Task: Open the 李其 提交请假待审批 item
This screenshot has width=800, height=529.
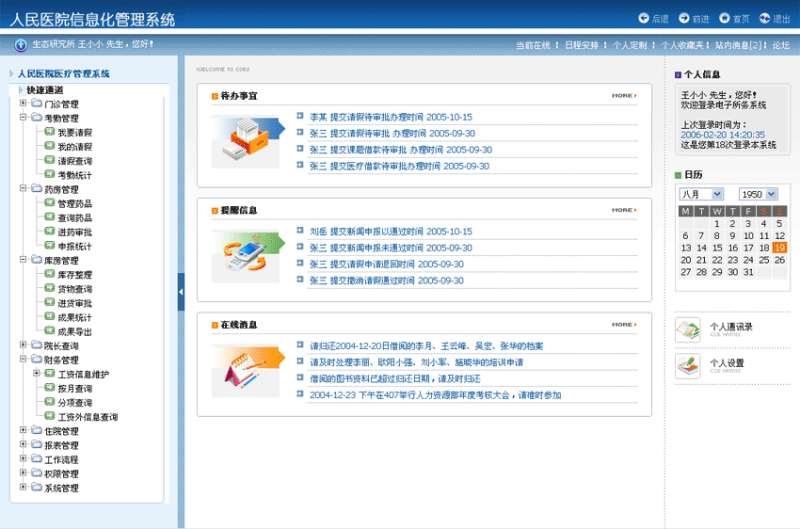Action: tap(390, 117)
